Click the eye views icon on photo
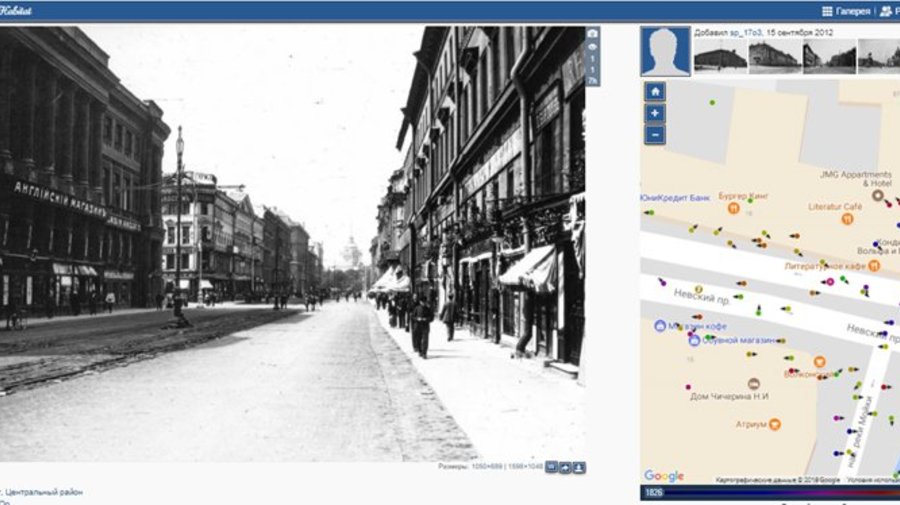 click(592, 47)
